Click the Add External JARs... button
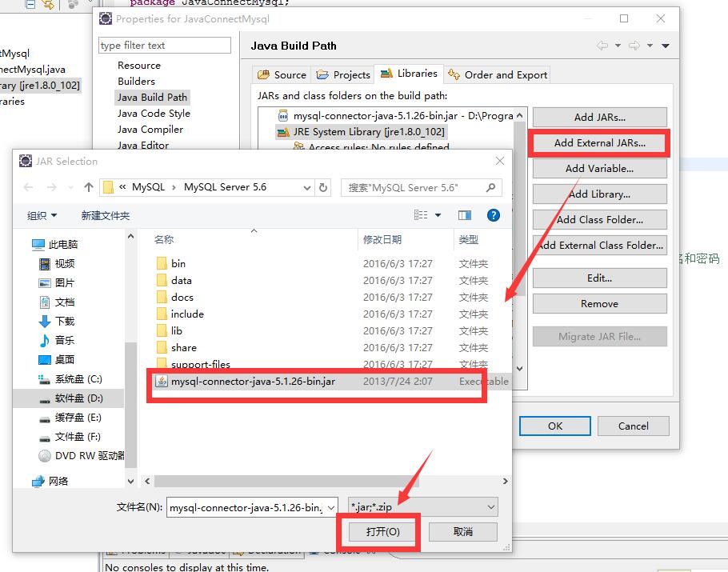The image size is (728, 572). coord(599,142)
